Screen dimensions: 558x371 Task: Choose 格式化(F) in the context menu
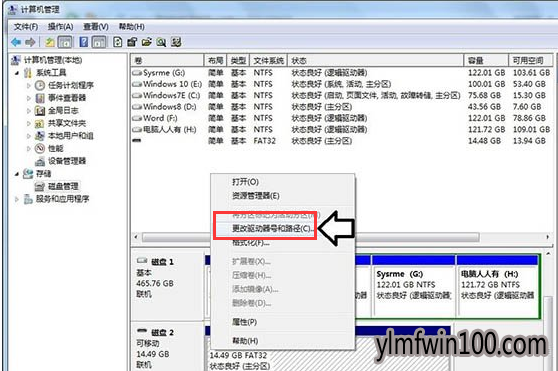pos(283,243)
